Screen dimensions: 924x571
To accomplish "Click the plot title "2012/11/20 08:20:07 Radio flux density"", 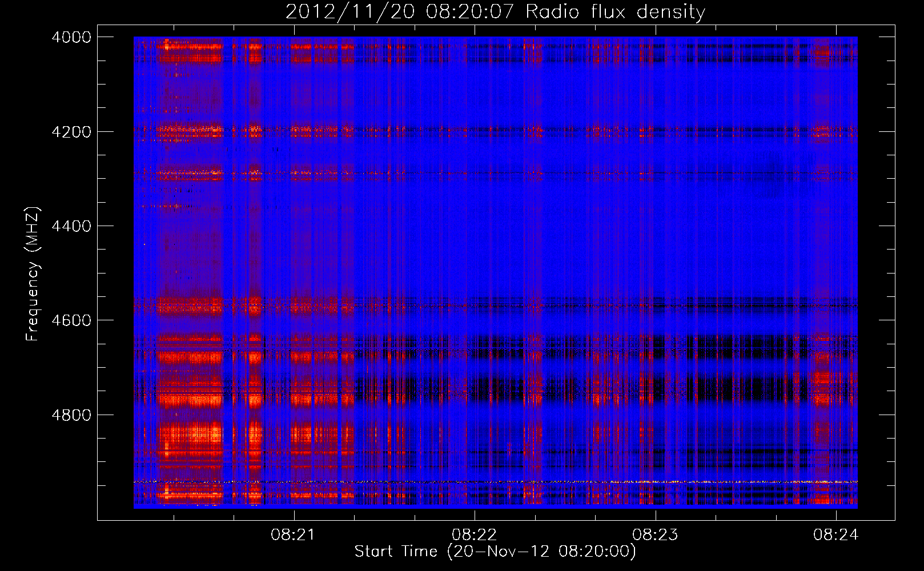I will point(495,12).
